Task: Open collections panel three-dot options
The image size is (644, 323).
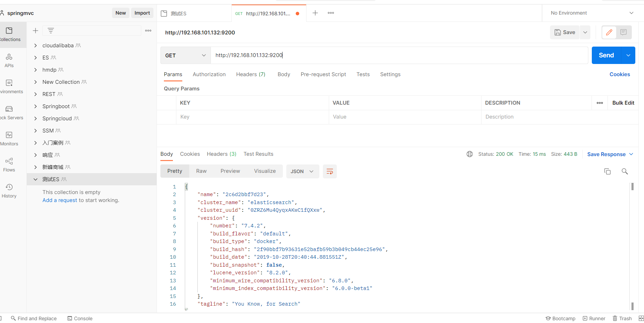Action: [148, 31]
